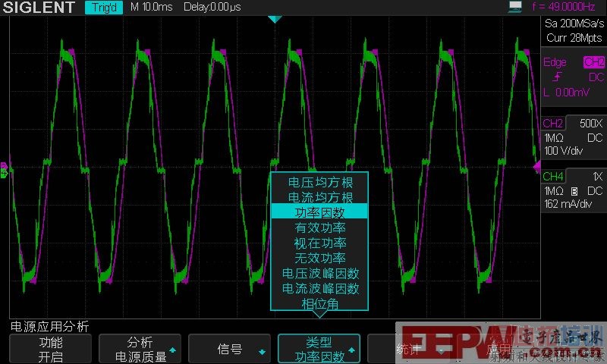Choose the highlighted 功率因数 entry
The image size is (607, 364).
319,212
